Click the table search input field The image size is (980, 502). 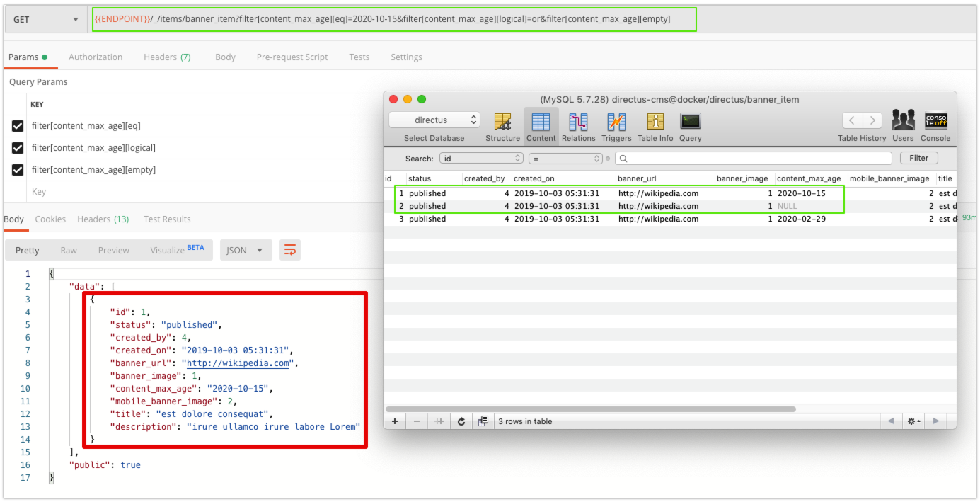pyautogui.click(x=750, y=157)
